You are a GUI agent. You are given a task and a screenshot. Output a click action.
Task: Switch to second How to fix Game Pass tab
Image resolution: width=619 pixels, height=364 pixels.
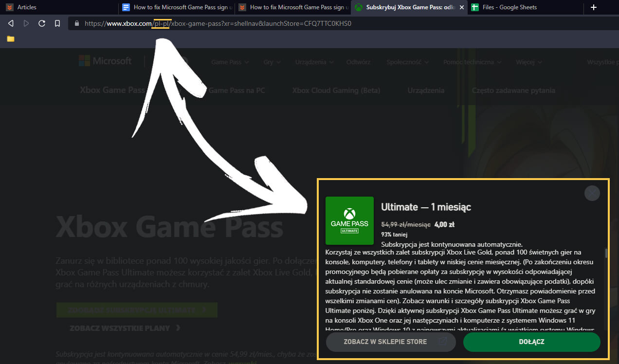[292, 7]
